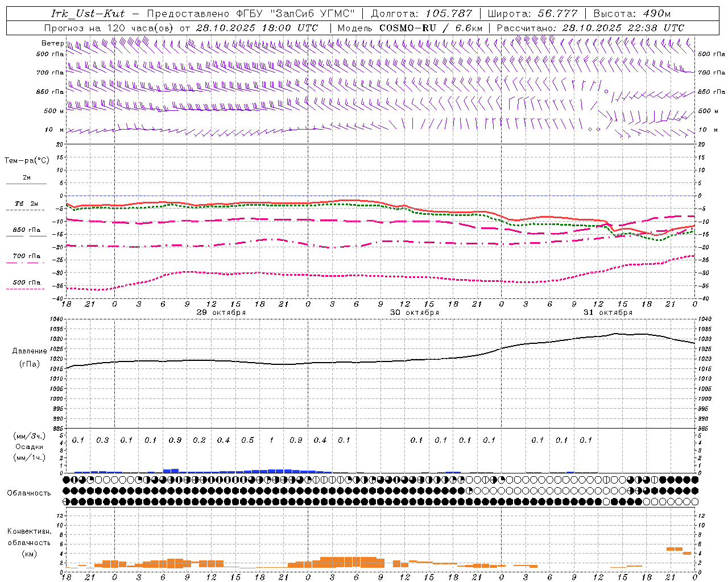Select the 3-hour precipitation value 1
728x582 pixels.
coord(272,440)
